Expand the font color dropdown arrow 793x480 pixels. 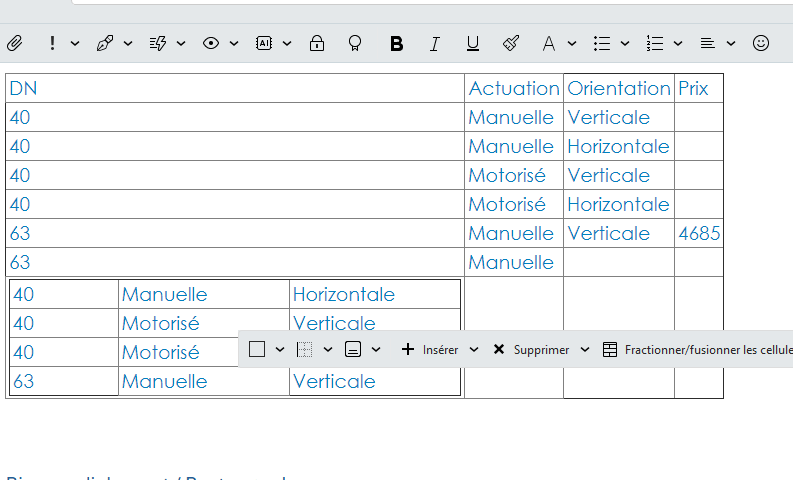point(572,43)
